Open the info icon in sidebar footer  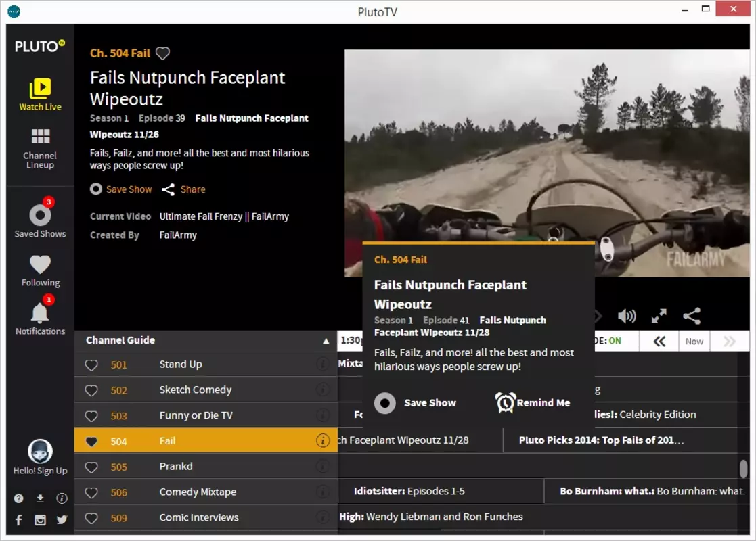pyautogui.click(x=62, y=498)
